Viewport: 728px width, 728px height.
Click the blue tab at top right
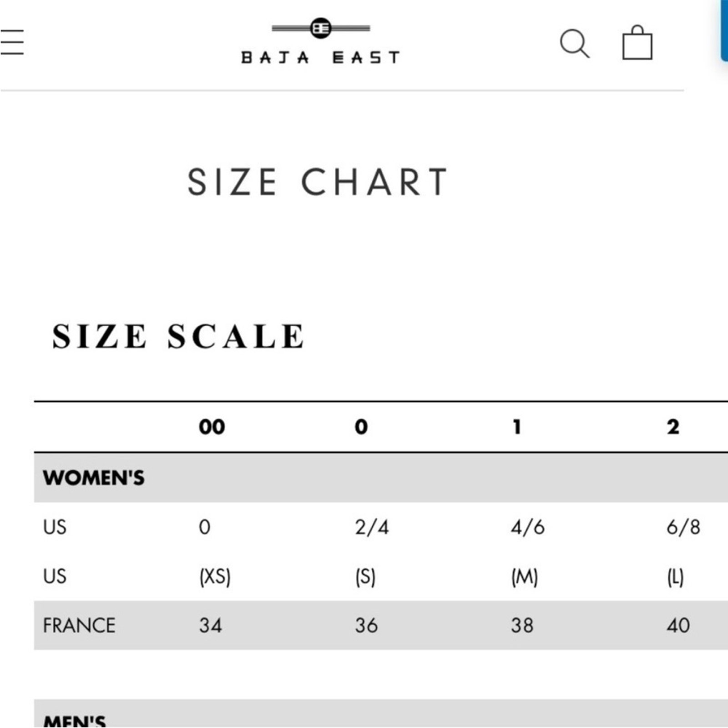[724, 30]
